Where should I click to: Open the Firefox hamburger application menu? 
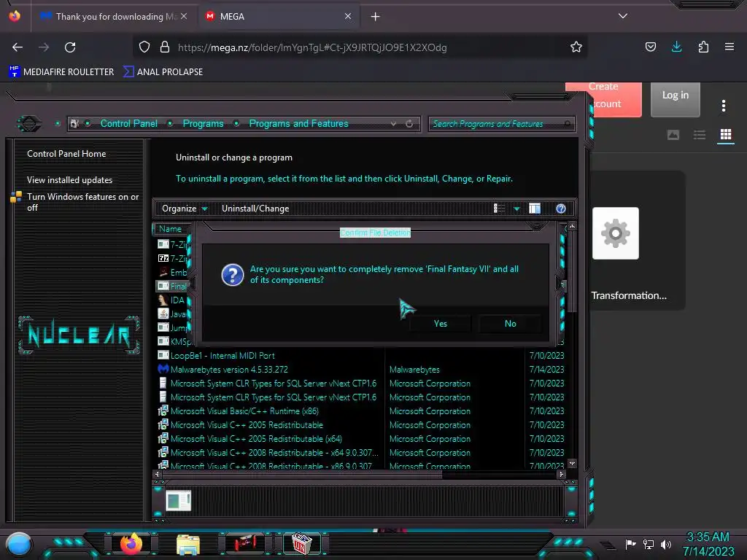[729, 47]
